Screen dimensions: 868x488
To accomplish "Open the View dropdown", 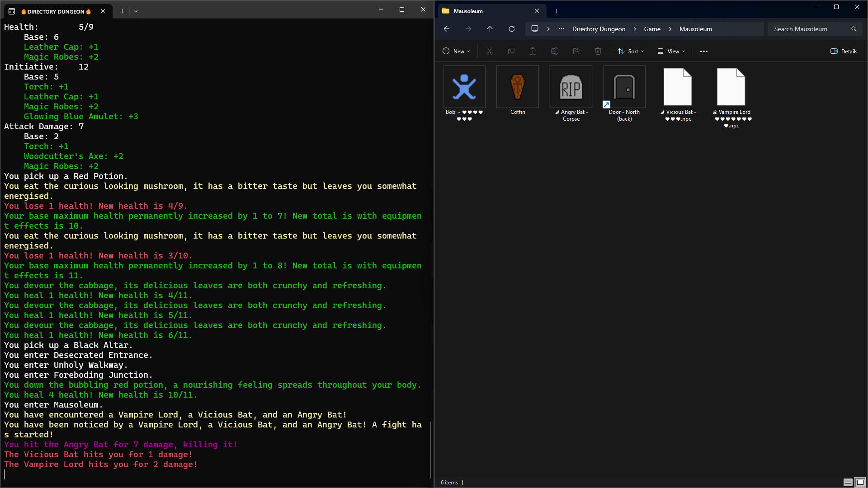I will coord(671,51).
